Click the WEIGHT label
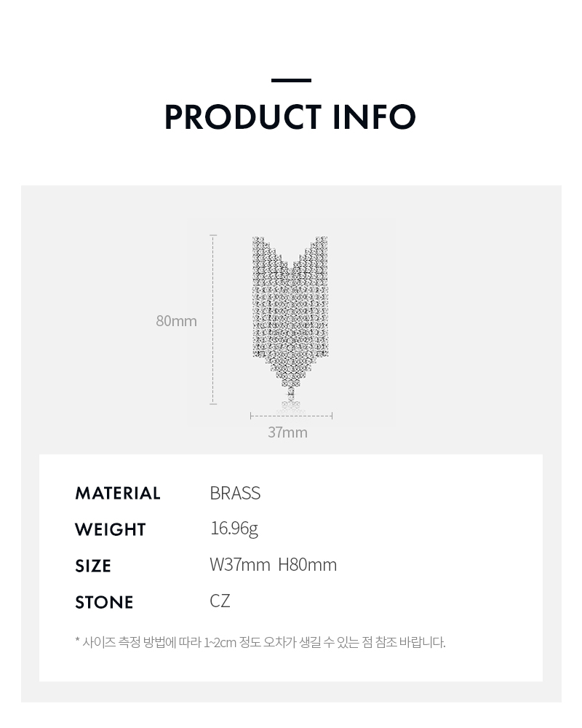Image resolution: width=582 pixels, height=728 pixels. tap(111, 529)
